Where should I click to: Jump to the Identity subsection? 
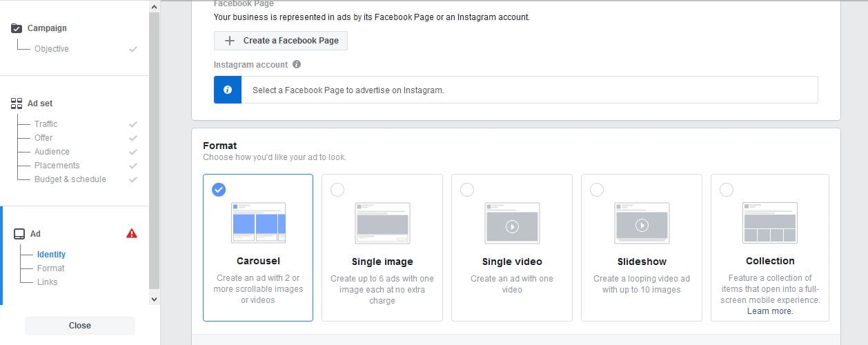51,255
